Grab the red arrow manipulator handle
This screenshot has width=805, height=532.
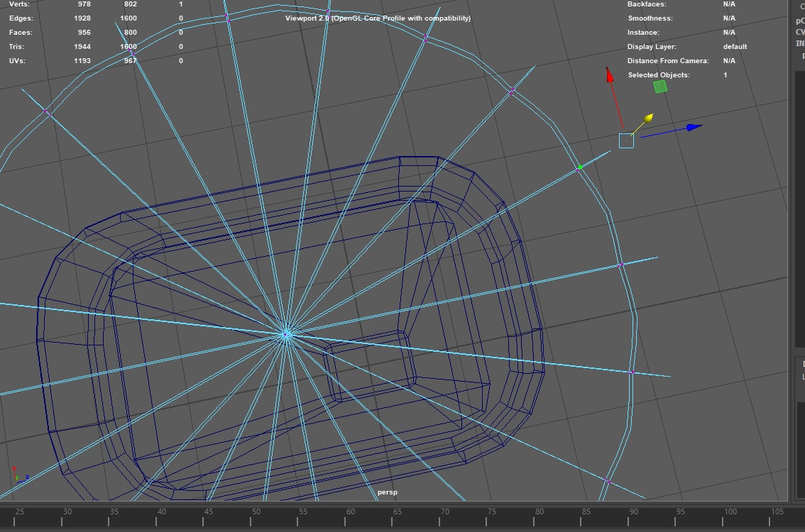pyautogui.click(x=609, y=75)
